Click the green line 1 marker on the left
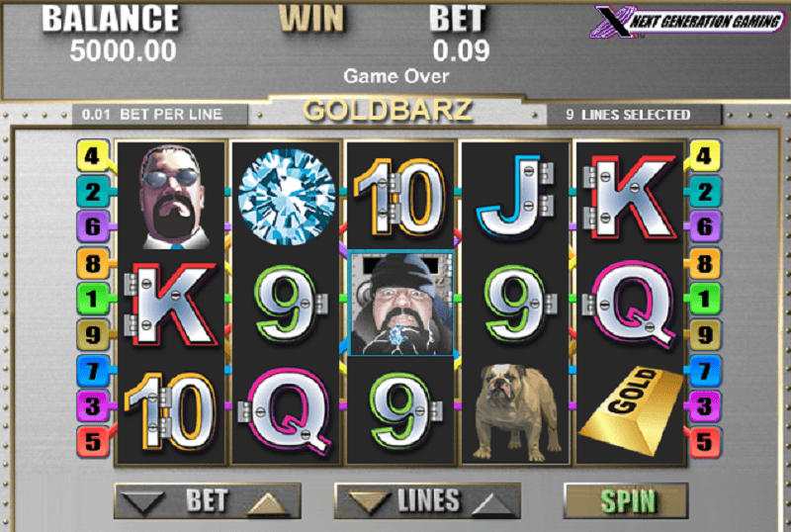The width and height of the screenshot is (791, 532). click(x=93, y=299)
